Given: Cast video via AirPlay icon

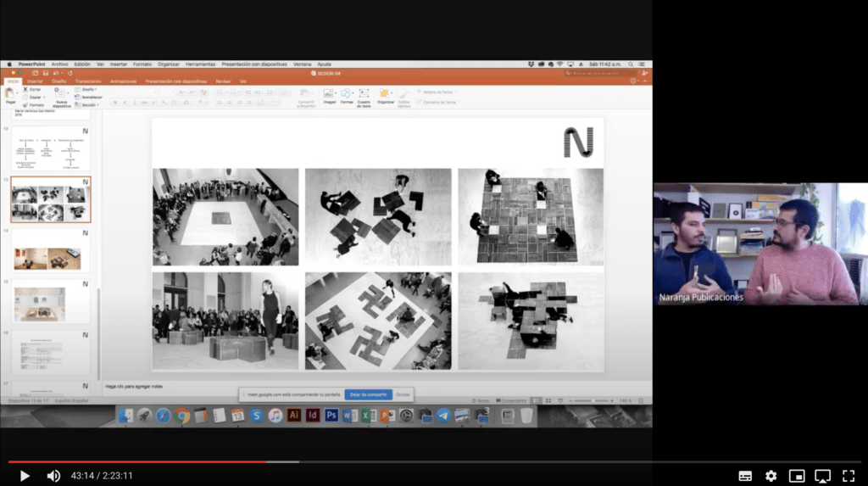Looking at the screenshot, I should 822,476.
